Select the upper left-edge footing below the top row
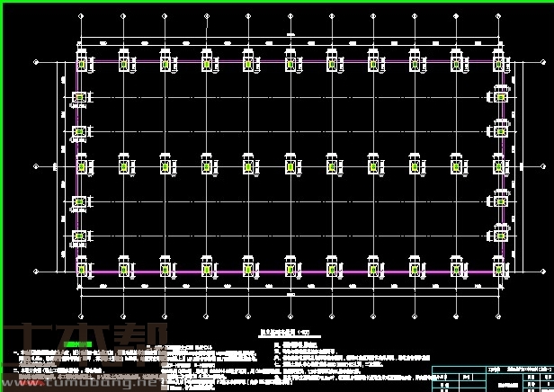Image resolution: width=554 pixels, height=392 pixels. click(79, 97)
